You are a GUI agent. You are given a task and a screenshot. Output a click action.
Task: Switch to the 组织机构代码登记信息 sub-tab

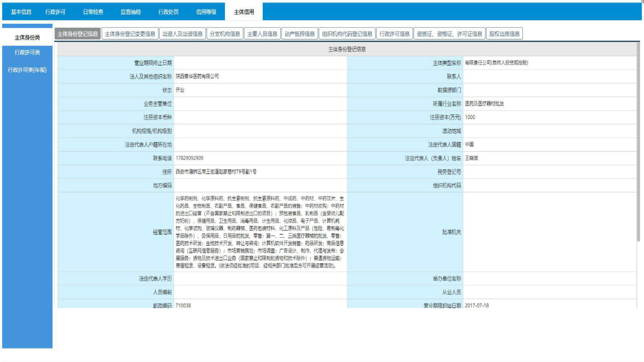point(347,34)
